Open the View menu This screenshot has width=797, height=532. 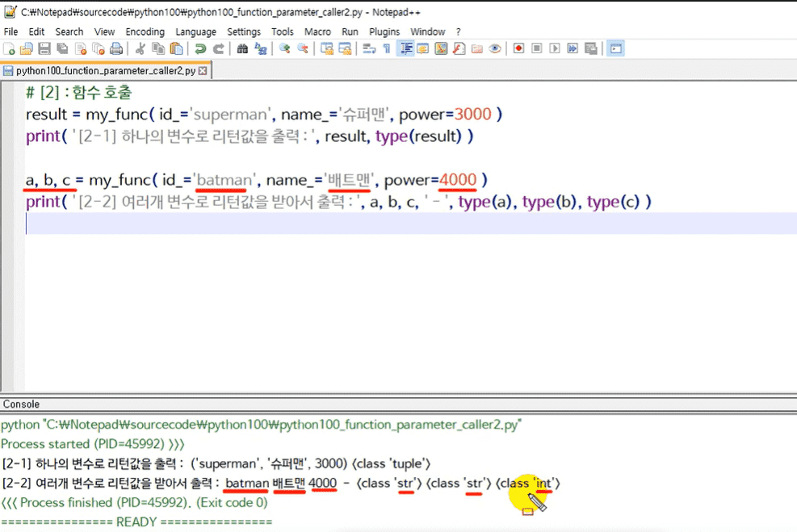pos(104,31)
